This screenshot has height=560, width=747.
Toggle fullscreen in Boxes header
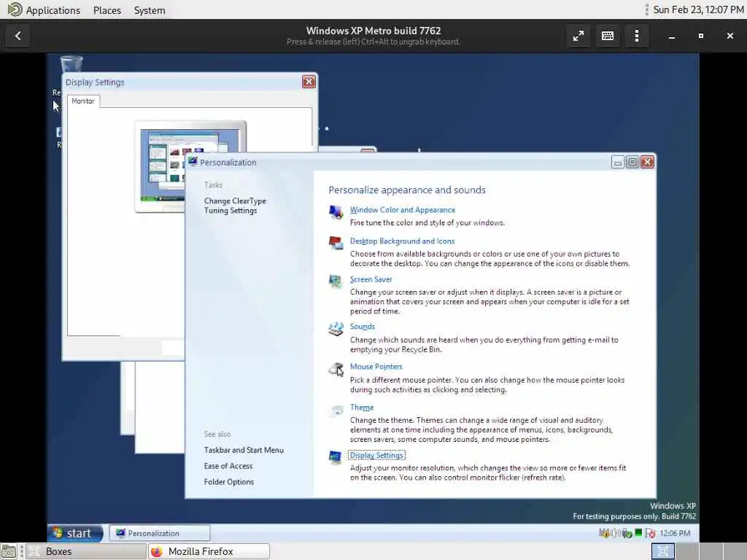point(578,36)
